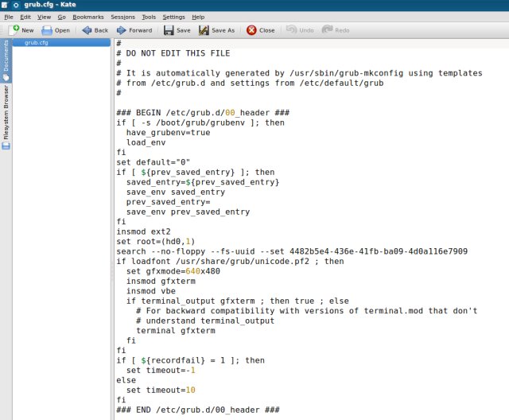The height and width of the screenshot is (420, 509).
Task: Go Back using the arrow icon
Action: [87, 30]
